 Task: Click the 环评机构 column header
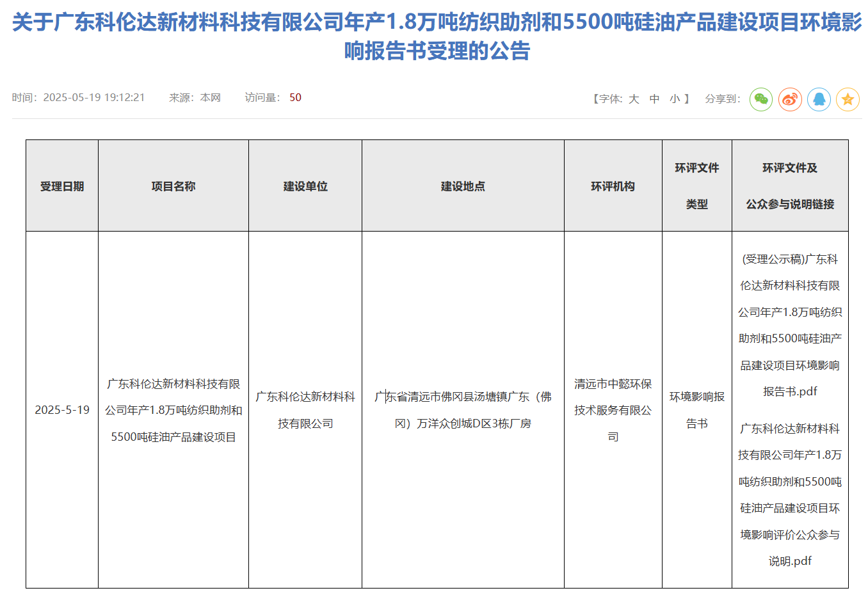(x=613, y=186)
